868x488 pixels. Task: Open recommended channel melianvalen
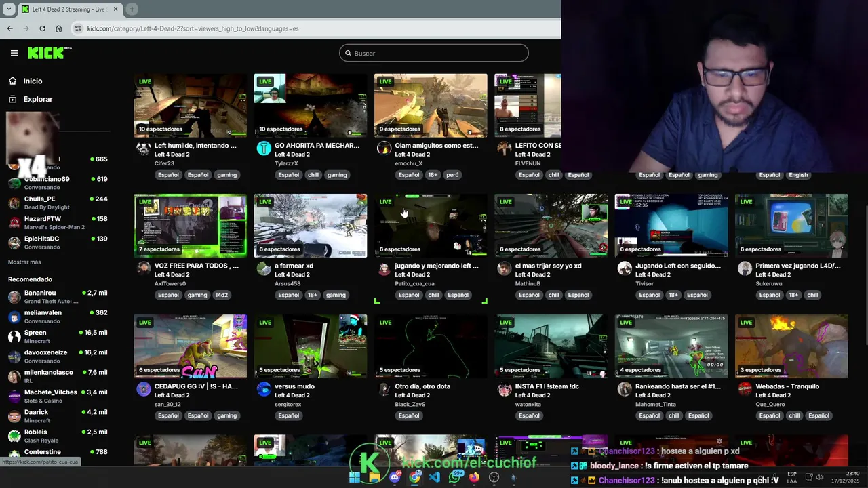[58, 317]
